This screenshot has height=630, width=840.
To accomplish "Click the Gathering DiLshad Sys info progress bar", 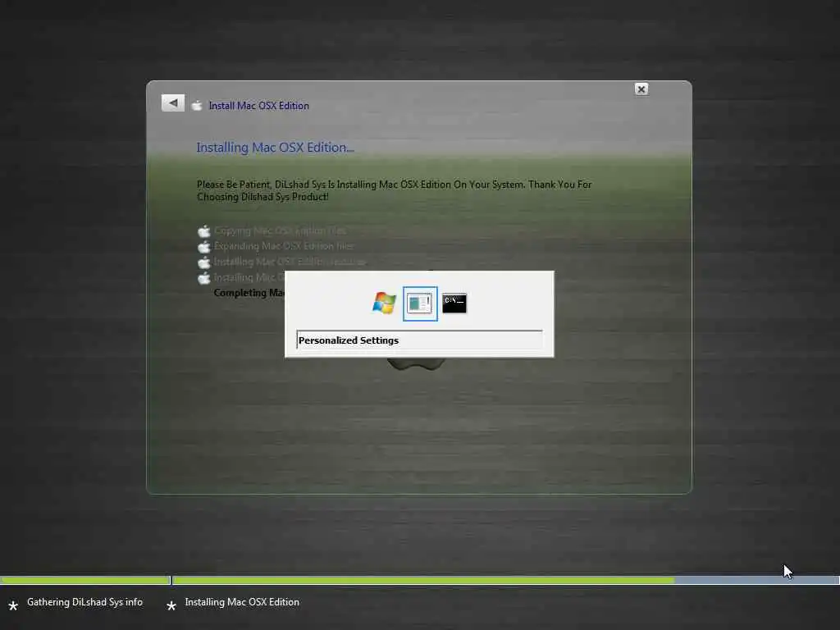I will click(x=85, y=580).
